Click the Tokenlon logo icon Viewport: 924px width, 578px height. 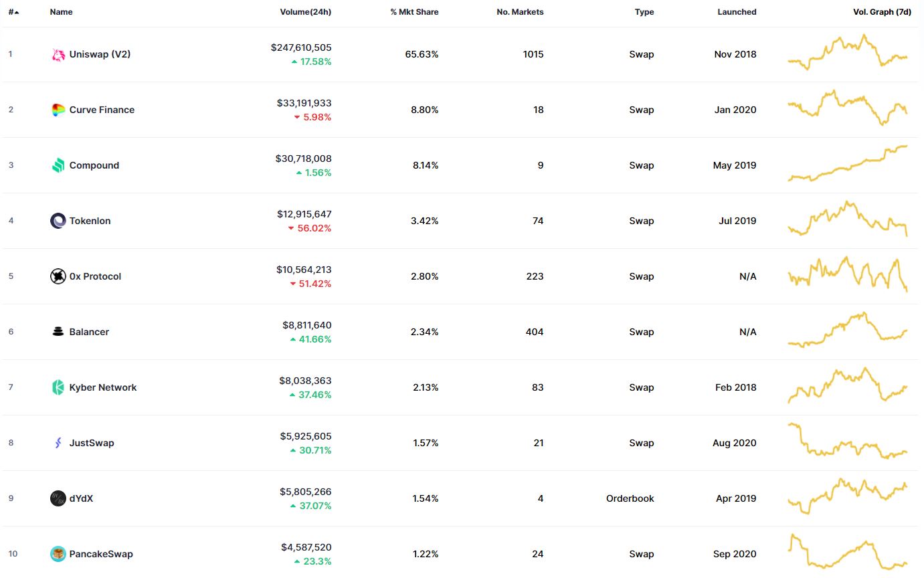coord(58,221)
